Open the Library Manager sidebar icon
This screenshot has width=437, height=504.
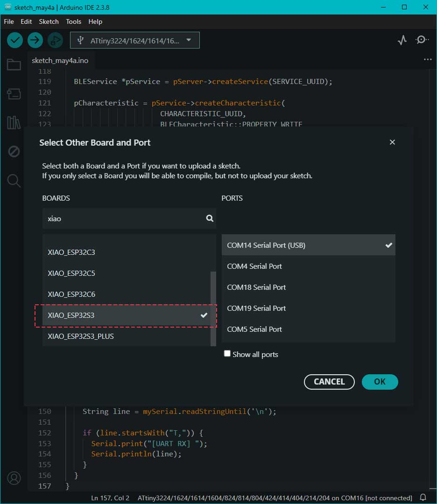click(14, 122)
